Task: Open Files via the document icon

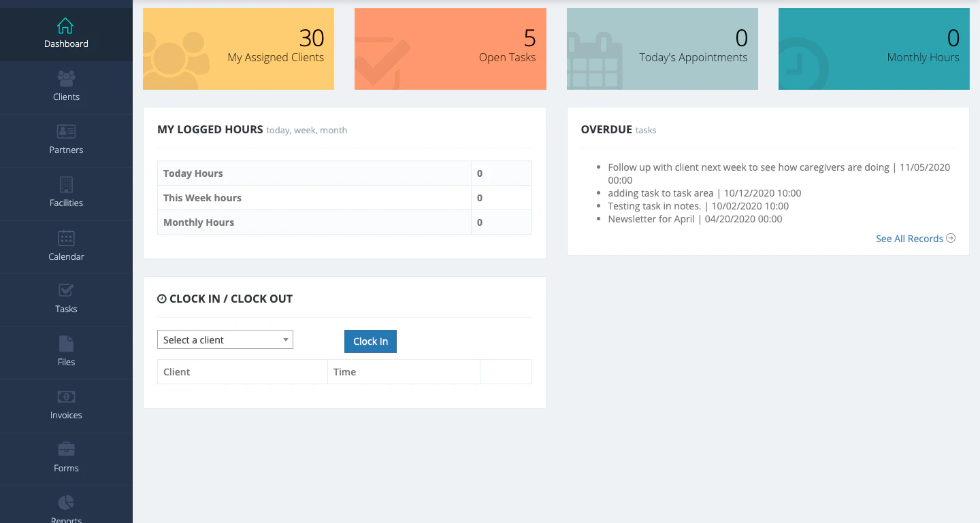Action: coord(66,343)
